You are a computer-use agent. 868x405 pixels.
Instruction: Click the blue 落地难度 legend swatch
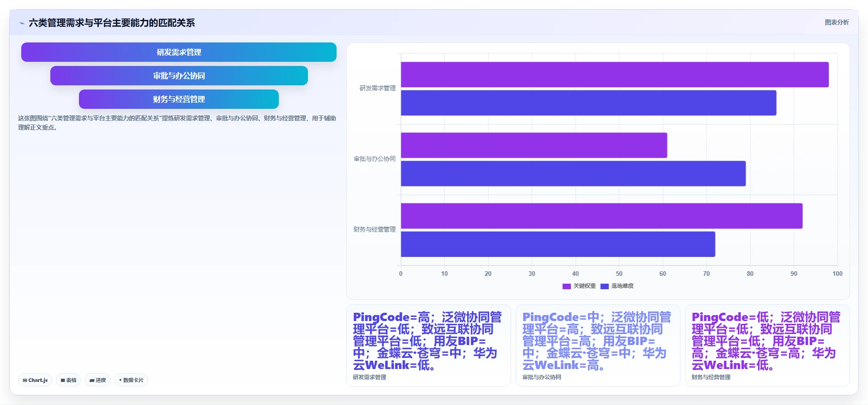tap(604, 286)
